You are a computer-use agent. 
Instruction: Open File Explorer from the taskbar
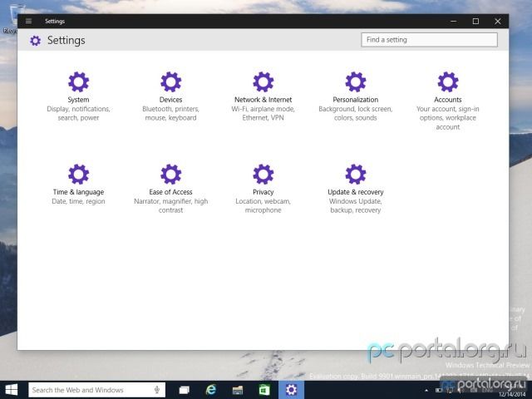238,390
